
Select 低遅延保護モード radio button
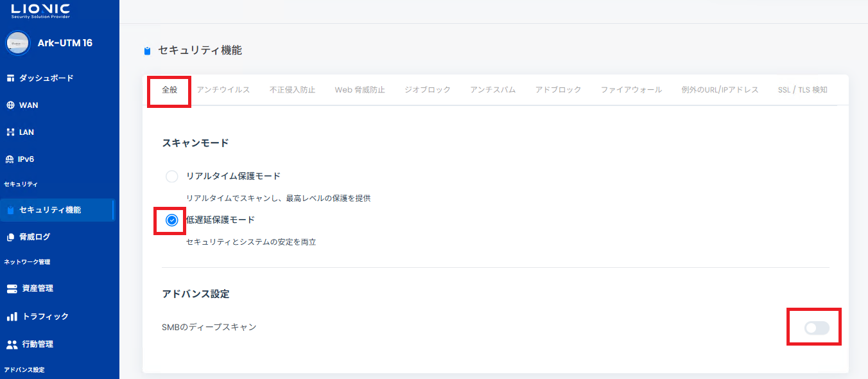171,220
